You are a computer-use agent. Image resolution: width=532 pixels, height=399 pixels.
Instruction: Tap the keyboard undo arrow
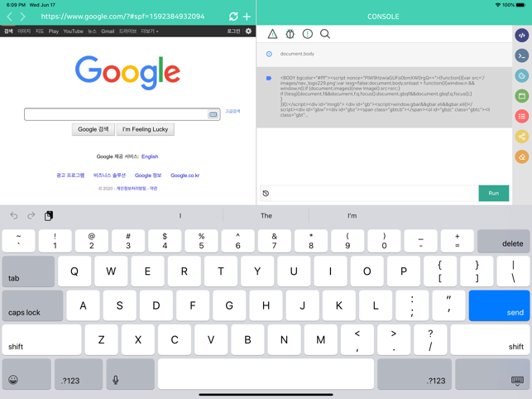[14, 215]
